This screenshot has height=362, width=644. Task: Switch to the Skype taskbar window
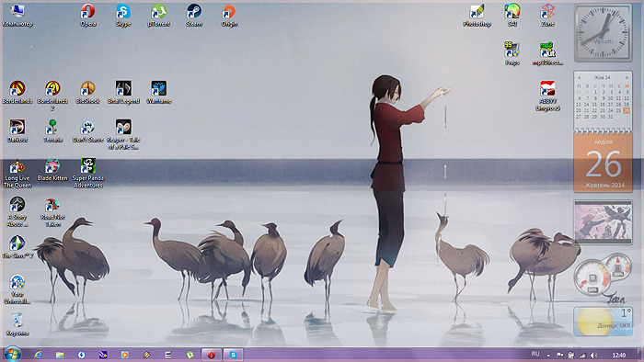click(233, 355)
